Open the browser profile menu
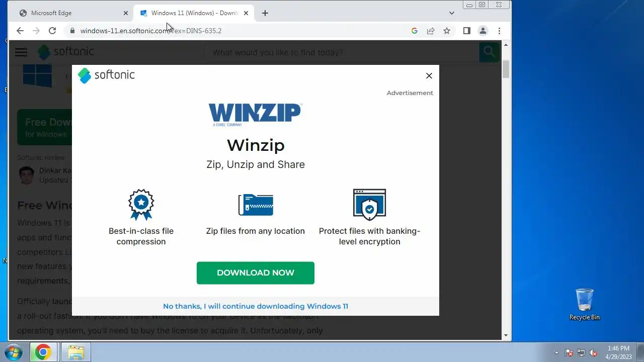Viewport: 644px width, 362px height. 483,31
